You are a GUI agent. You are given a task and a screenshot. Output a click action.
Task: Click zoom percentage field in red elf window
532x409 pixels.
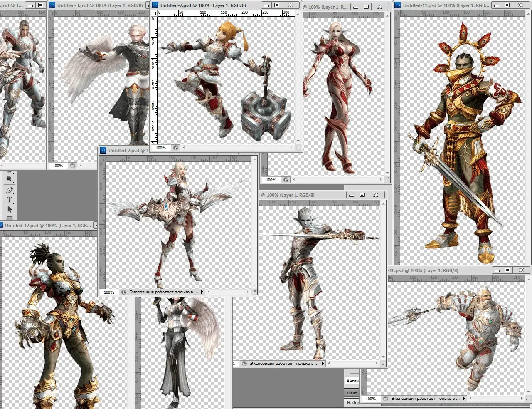click(x=271, y=180)
